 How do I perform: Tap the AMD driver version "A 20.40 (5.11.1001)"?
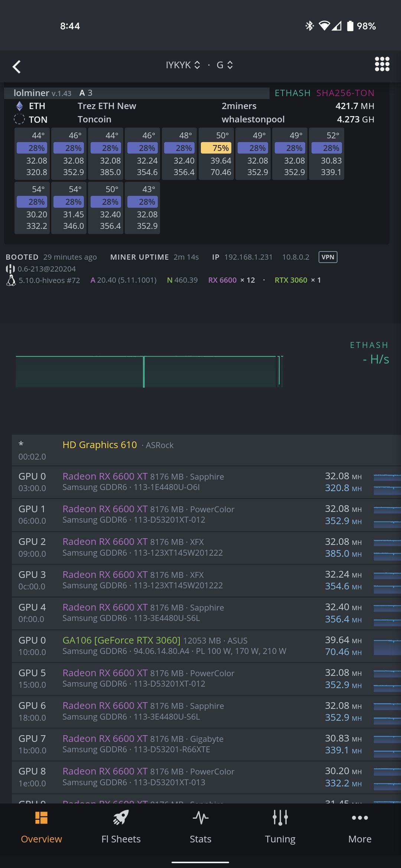click(x=123, y=280)
